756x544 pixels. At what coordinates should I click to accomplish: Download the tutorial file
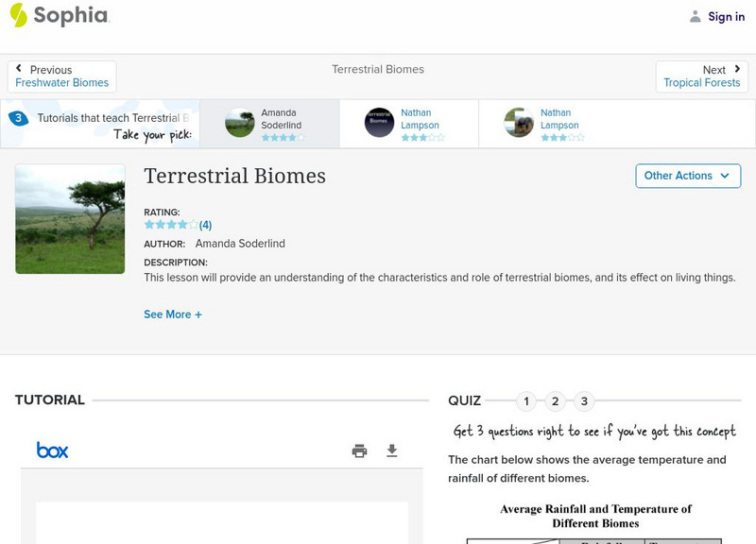(392, 450)
